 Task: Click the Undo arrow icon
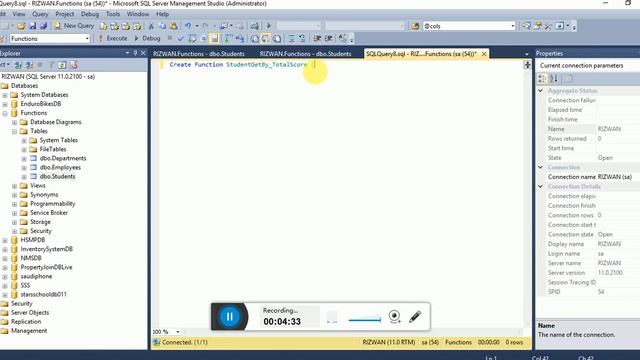(x=188, y=26)
